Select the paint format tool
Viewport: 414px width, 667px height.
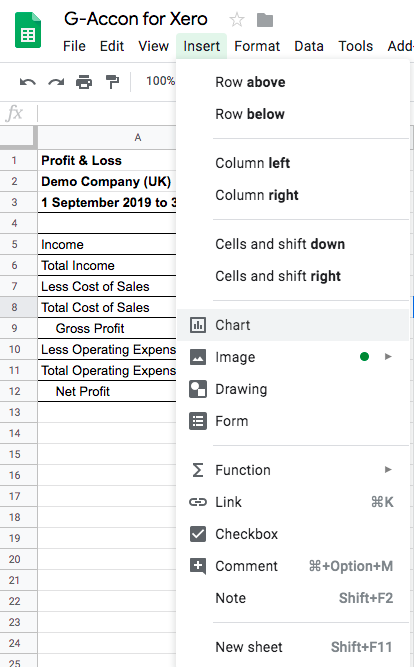(x=112, y=82)
